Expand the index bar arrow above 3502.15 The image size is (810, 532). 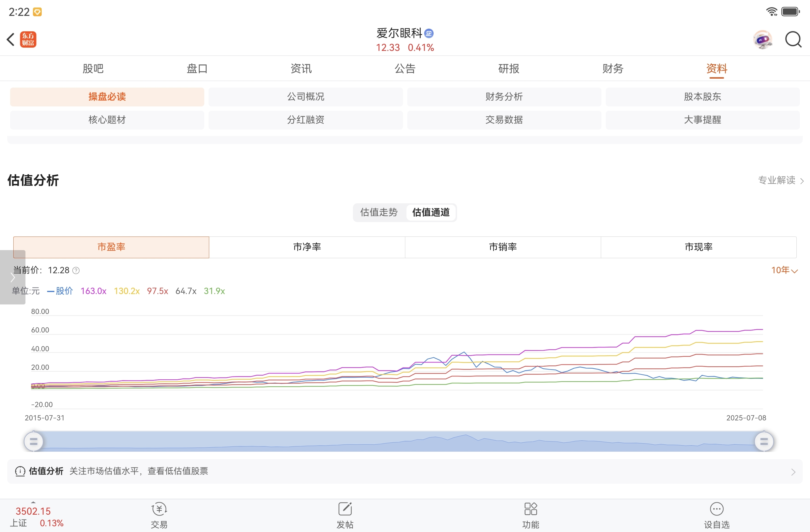[x=33, y=502]
